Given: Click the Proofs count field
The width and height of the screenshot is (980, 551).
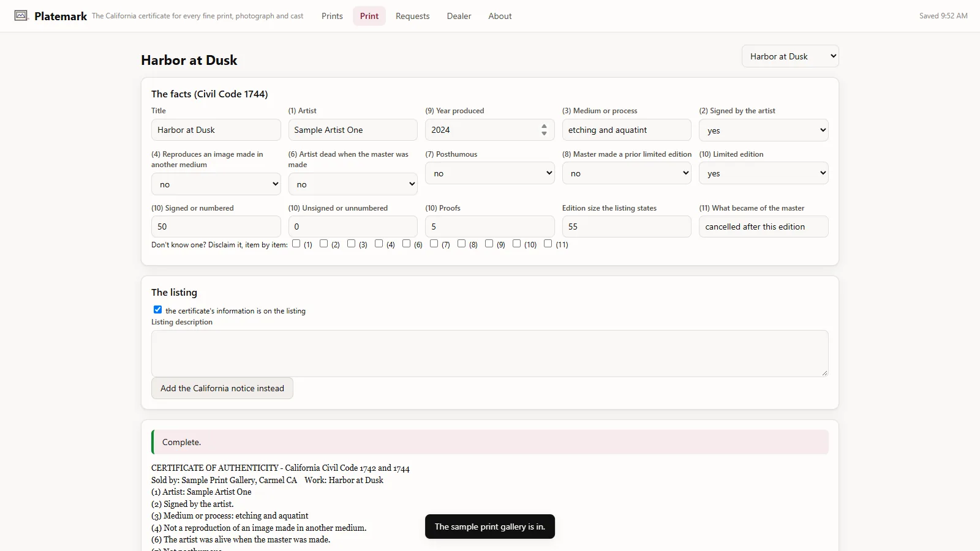Looking at the screenshot, I should pos(490,227).
